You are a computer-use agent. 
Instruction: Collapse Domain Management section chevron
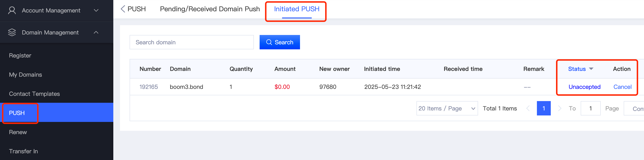[96, 32]
